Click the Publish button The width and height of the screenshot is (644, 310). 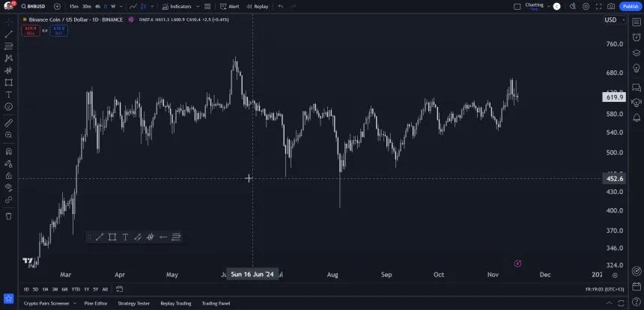(631, 7)
